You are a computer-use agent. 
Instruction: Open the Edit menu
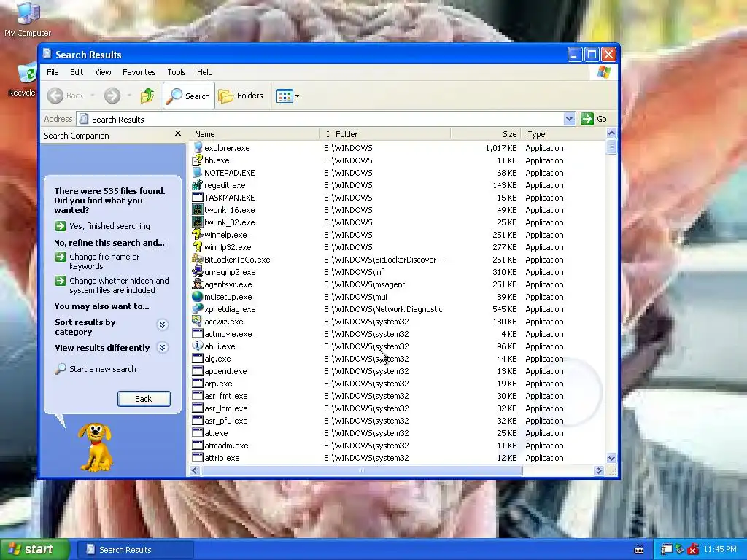coord(76,72)
